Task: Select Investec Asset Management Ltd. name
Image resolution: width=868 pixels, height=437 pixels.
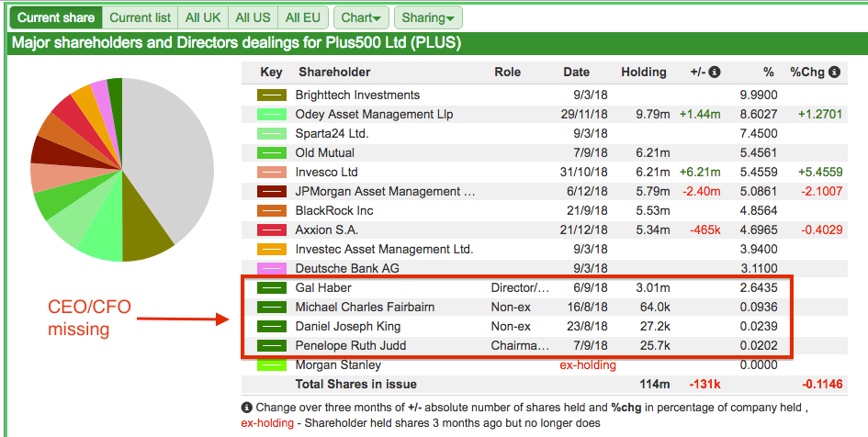Action: [x=384, y=250]
